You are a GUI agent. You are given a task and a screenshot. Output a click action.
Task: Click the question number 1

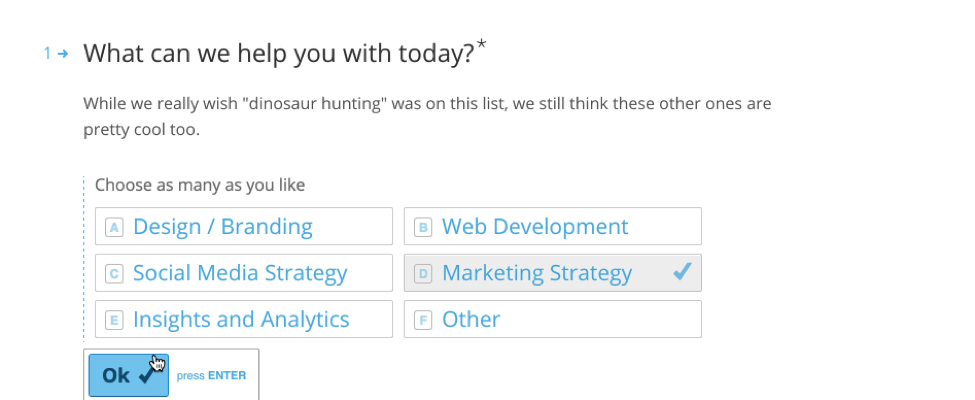coord(47,54)
